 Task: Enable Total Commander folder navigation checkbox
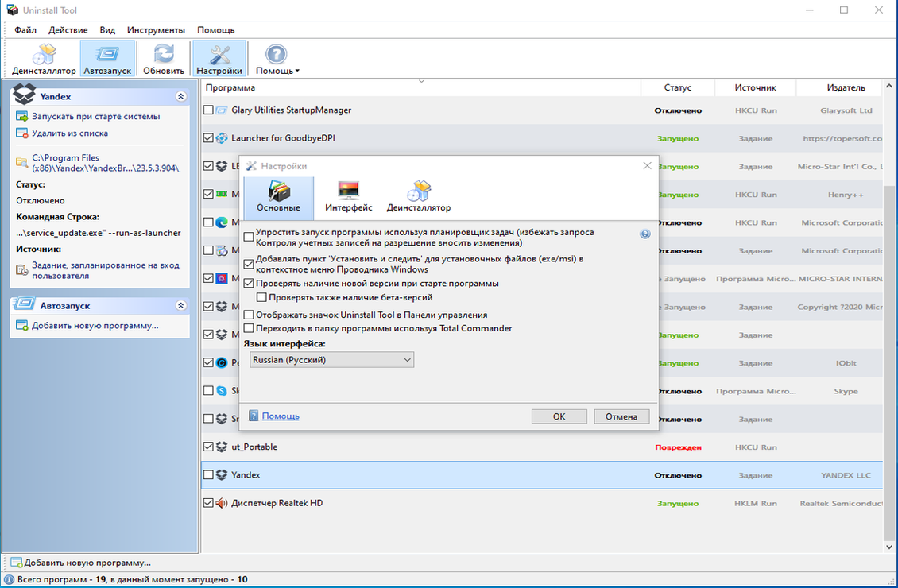pos(249,328)
